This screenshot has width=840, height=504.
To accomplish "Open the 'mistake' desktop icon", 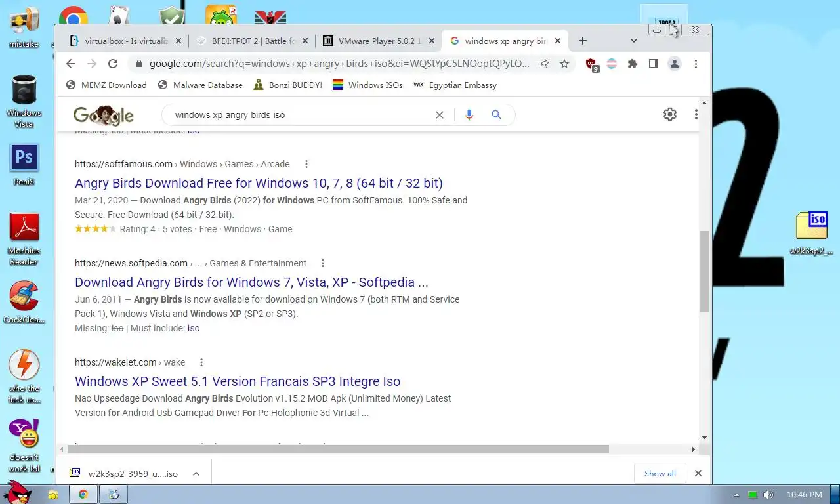I will pos(24,28).
